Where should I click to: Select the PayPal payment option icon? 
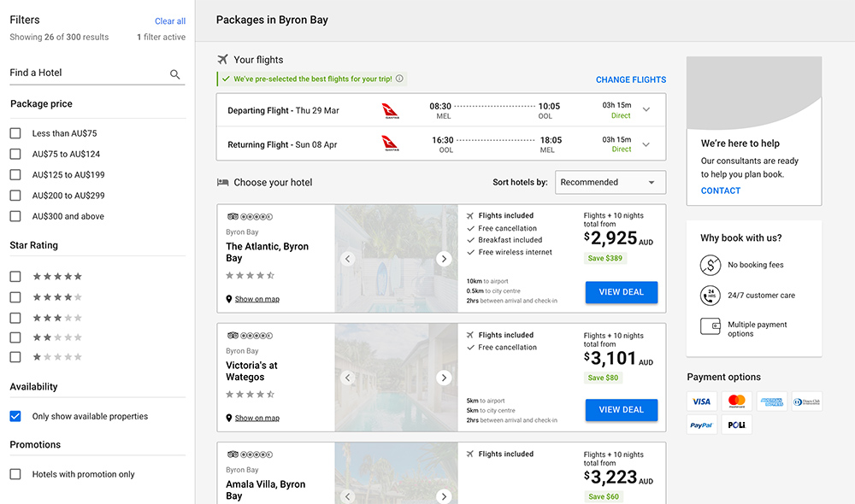[701, 425]
